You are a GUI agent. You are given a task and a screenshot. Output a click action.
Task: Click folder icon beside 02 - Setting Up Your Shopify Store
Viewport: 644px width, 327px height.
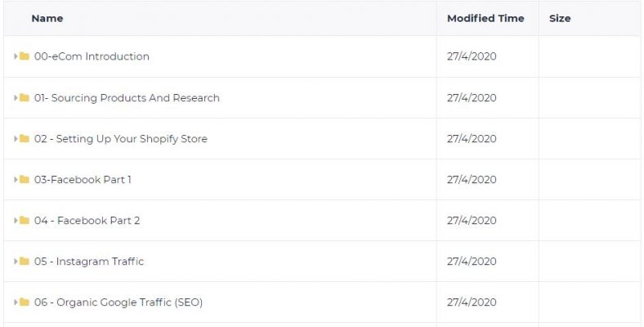tap(25, 138)
